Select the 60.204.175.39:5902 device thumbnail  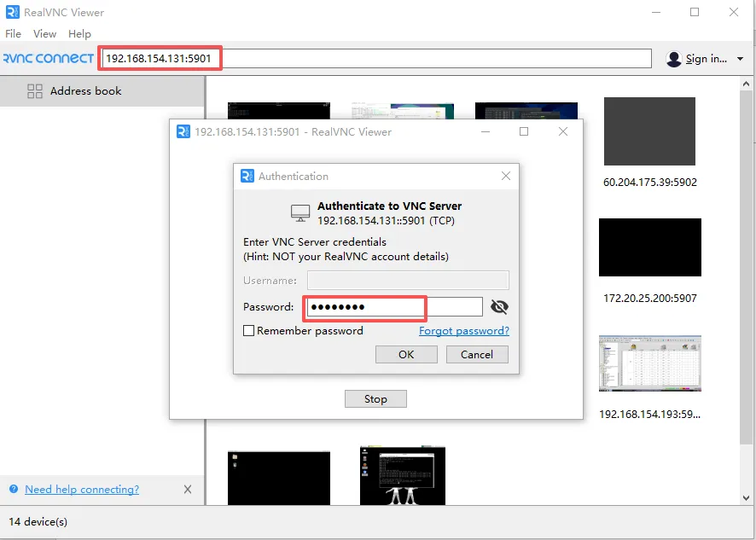[x=649, y=131]
